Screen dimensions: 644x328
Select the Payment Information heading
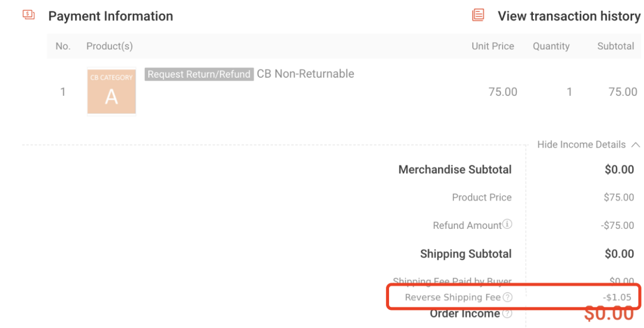click(x=111, y=16)
